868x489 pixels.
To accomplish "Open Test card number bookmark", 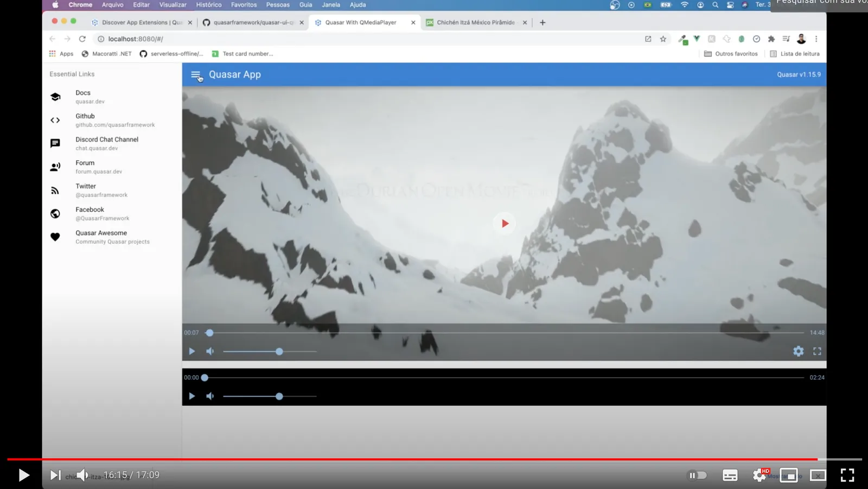I will 242,54.
